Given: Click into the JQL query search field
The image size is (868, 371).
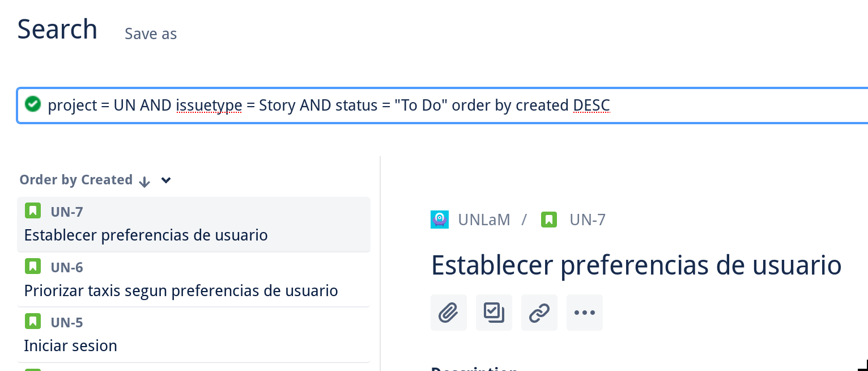Looking at the screenshot, I should pyautogui.click(x=397, y=106).
